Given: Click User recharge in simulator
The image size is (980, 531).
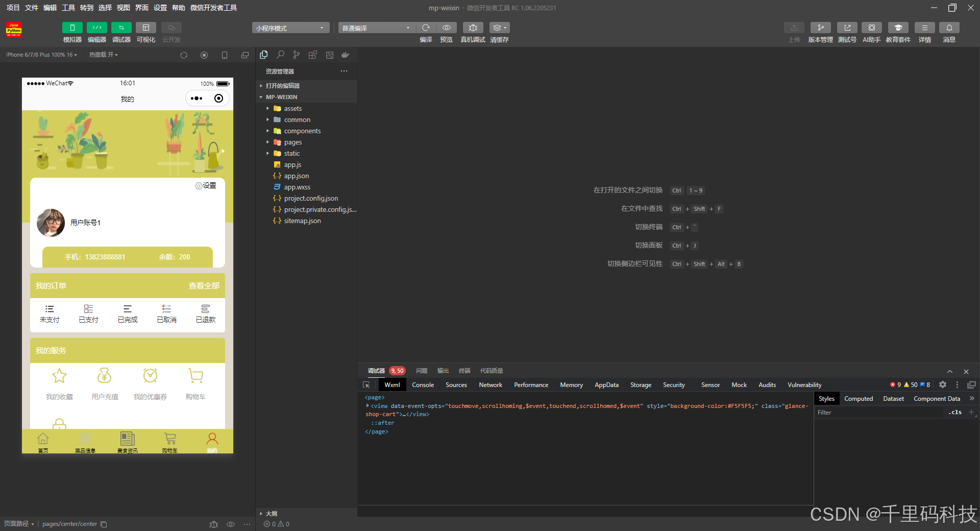Looking at the screenshot, I should (x=105, y=384).
